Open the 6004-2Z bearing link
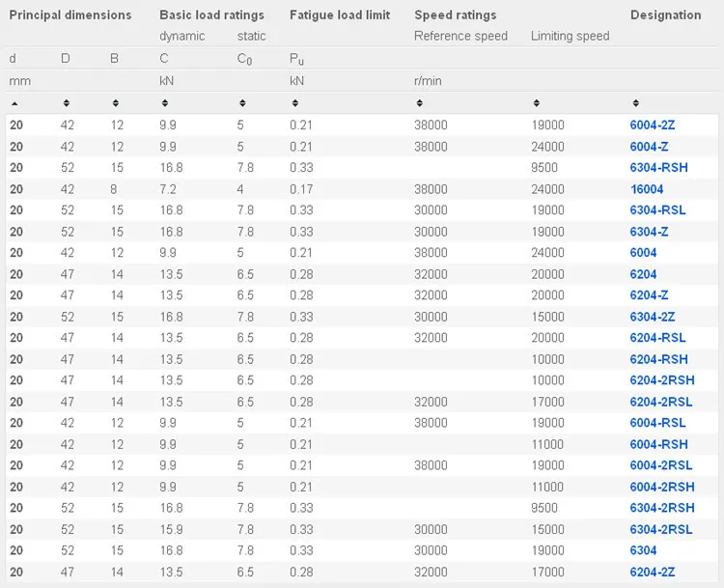The height and width of the screenshot is (588, 724). tap(652, 126)
